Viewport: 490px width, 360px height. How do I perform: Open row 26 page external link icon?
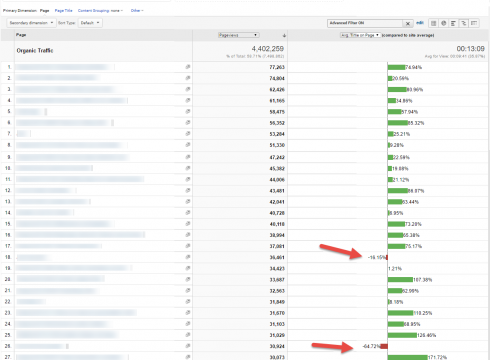188,346
